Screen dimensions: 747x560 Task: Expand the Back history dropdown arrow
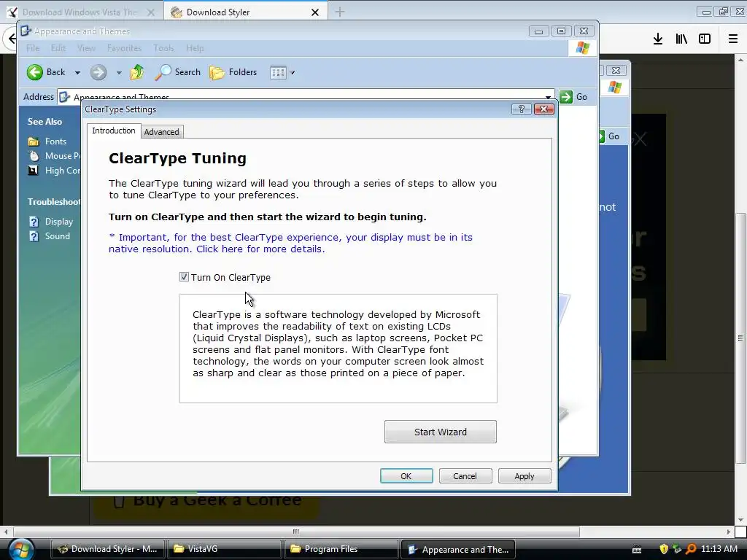pyautogui.click(x=77, y=73)
